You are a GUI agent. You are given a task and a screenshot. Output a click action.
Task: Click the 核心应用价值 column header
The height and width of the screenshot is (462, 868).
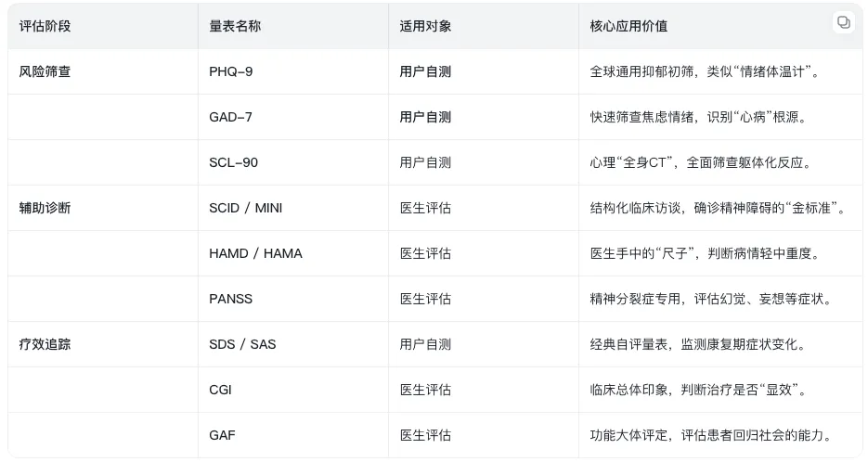628,26
